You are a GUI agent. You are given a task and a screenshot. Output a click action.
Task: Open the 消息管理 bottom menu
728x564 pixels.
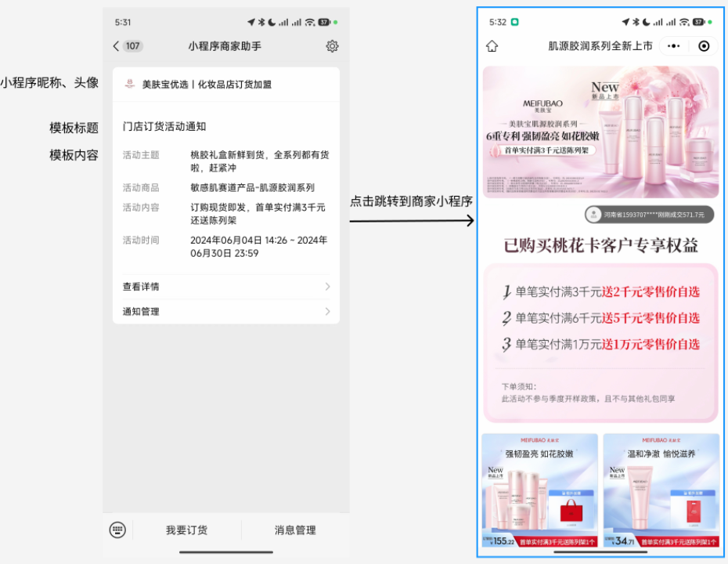point(295,530)
